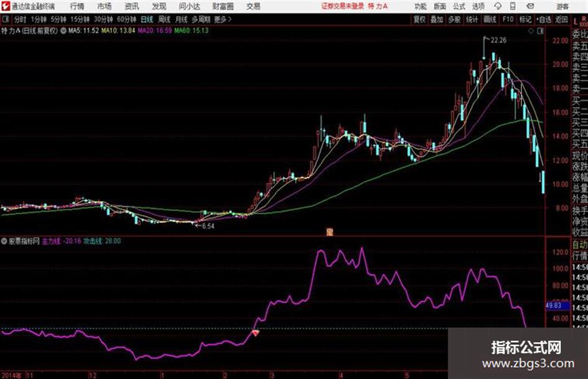The height and width of the screenshot is (379, 588).
Task: Switch to 分时 chart period
Action: pos(21,19)
